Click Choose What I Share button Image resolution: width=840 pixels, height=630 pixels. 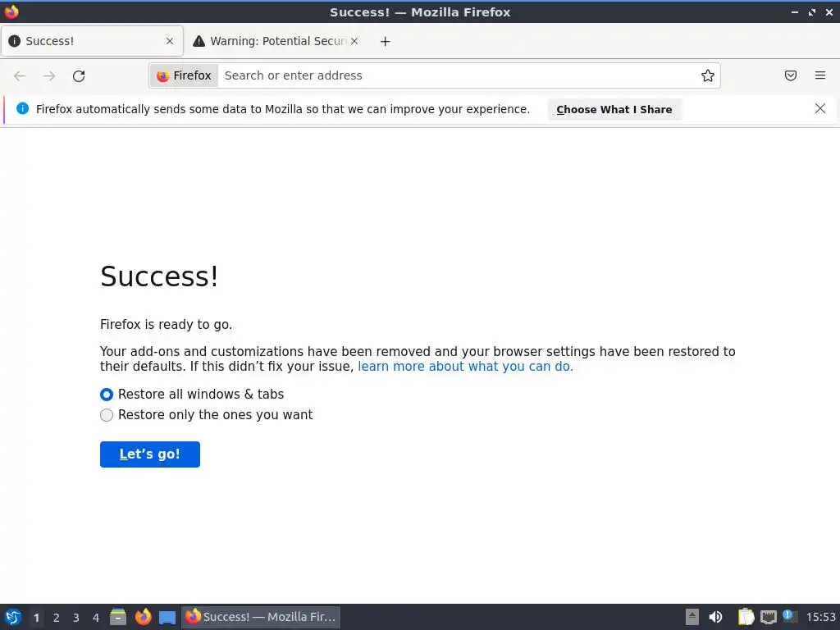click(614, 109)
